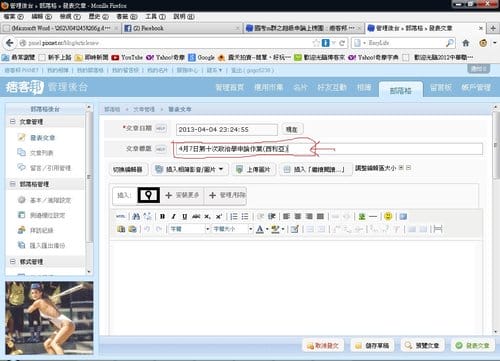Shrink editor area with minus button
This screenshot has width=500, height=361.
[408, 167]
